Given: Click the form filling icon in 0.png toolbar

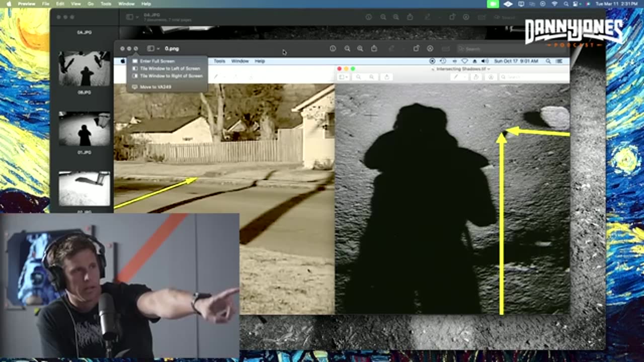Looking at the screenshot, I should (445, 49).
